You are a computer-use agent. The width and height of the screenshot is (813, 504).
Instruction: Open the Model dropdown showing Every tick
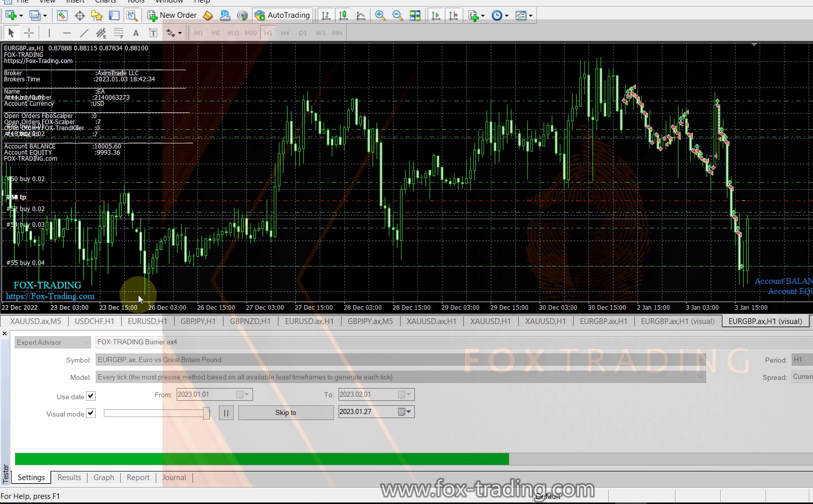pyautogui.click(x=401, y=377)
